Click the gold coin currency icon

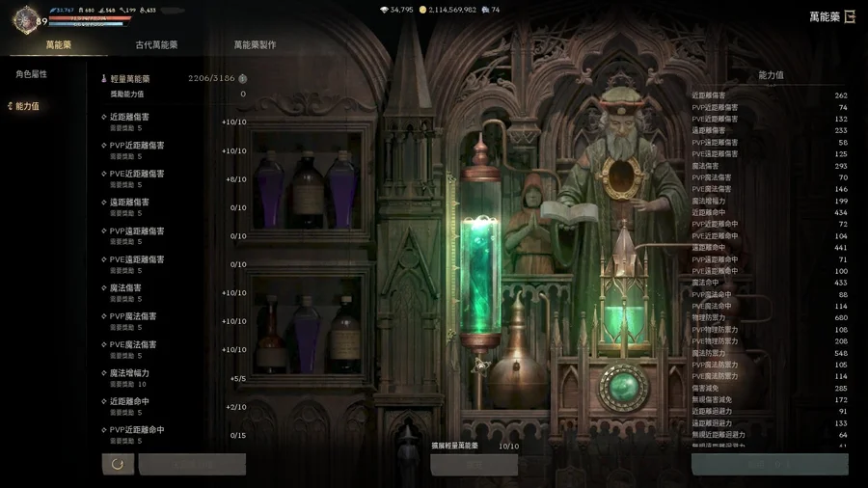pos(422,10)
